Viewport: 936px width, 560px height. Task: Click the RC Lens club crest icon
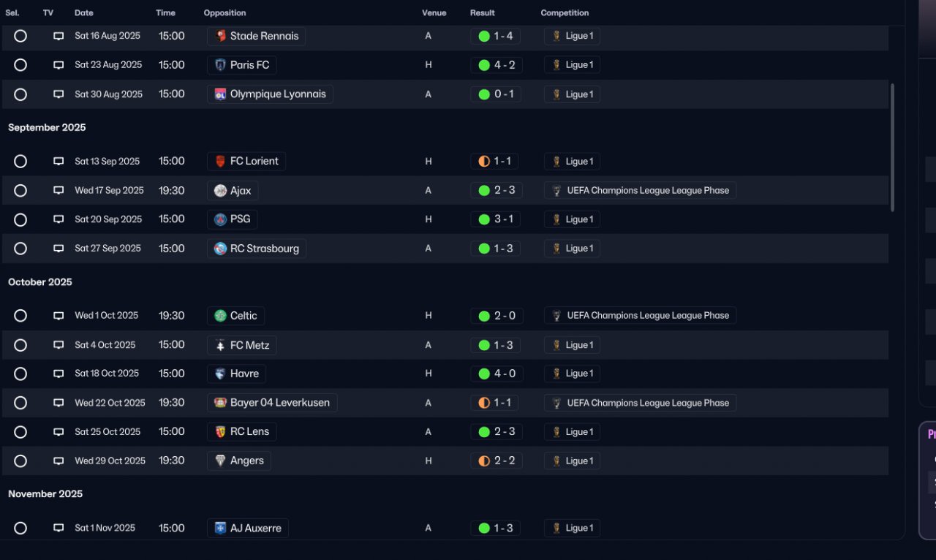point(220,432)
